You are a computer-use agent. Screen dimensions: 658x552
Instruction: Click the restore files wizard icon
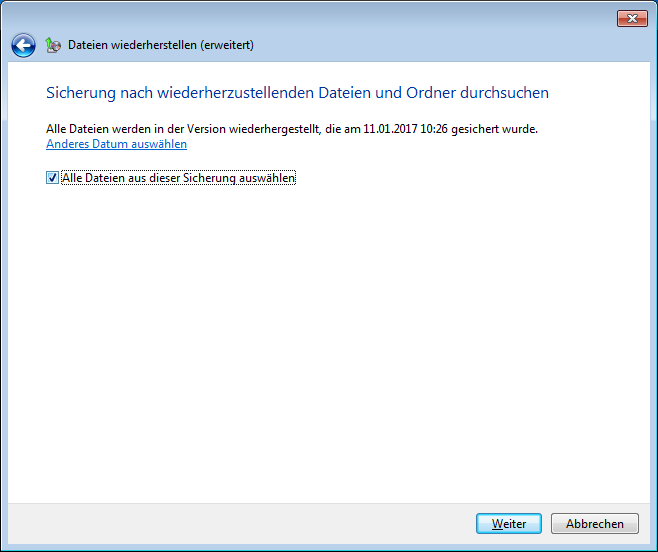[53, 45]
